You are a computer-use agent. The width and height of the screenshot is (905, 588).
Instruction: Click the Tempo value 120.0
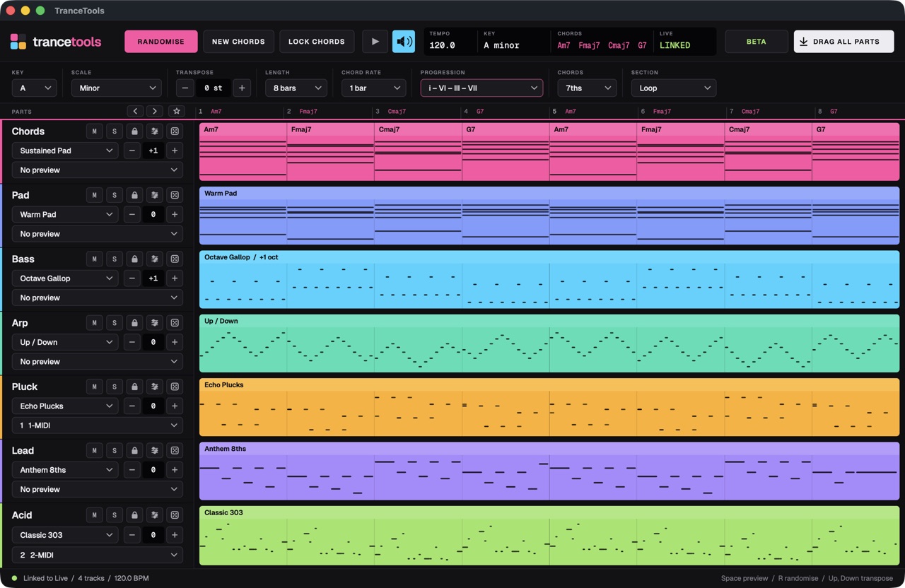coord(443,45)
